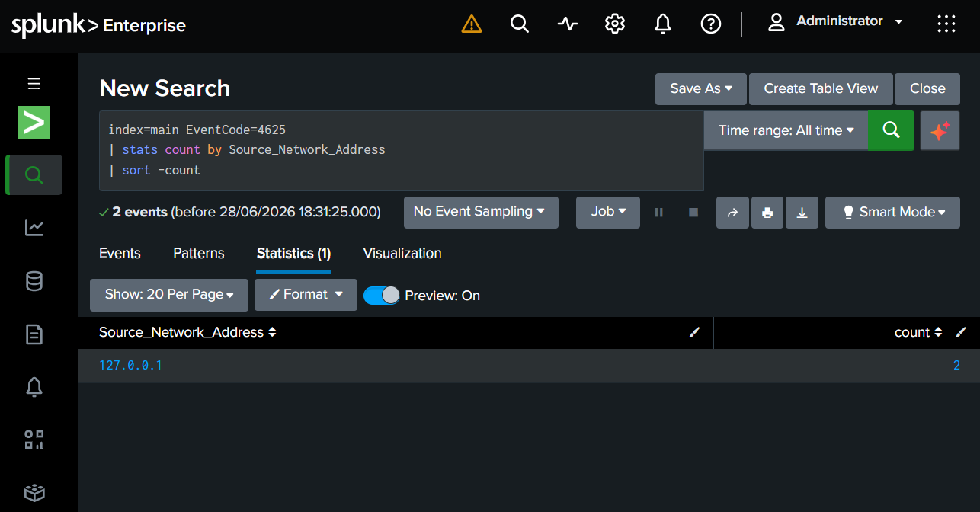Open the activity pulse icon
This screenshot has height=512, width=980.
pyautogui.click(x=567, y=24)
